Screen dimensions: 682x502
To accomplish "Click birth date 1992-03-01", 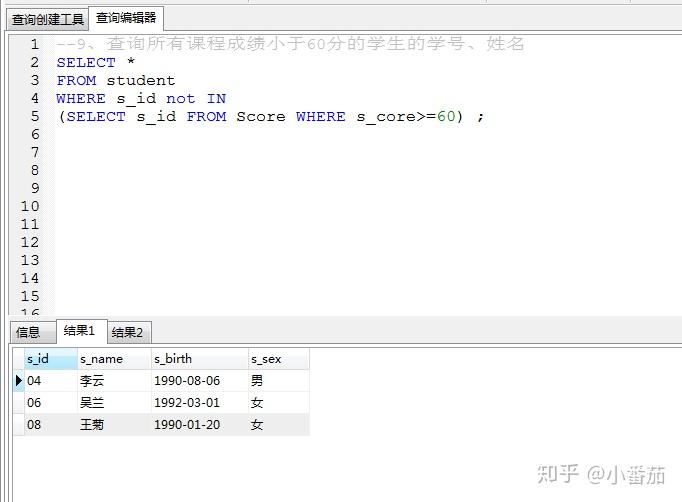I will point(200,402).
